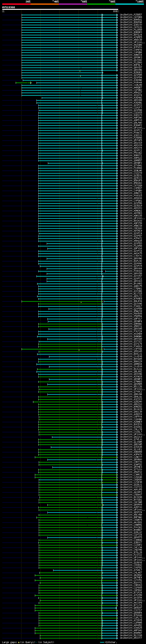Click hit label UniRef100_P09044
This screenshot has width=146, height=644.
point(131,82)
